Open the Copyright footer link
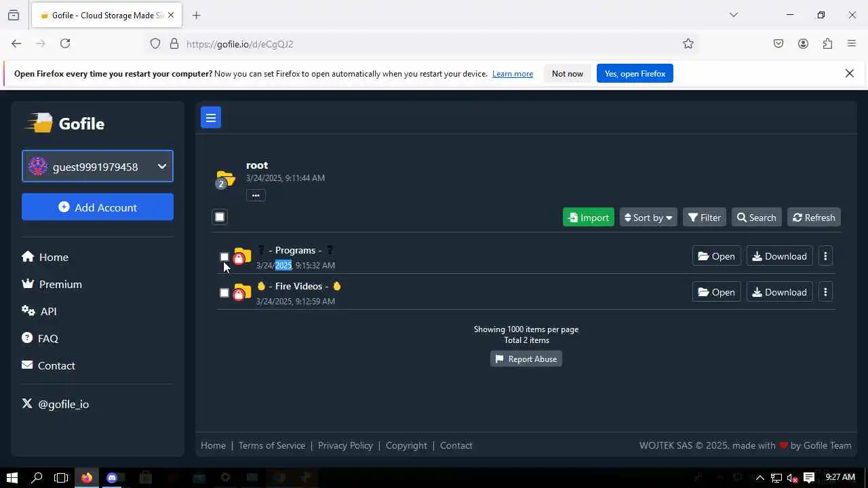The height and width of the screenshot is (488, 868). click(406, 445)
